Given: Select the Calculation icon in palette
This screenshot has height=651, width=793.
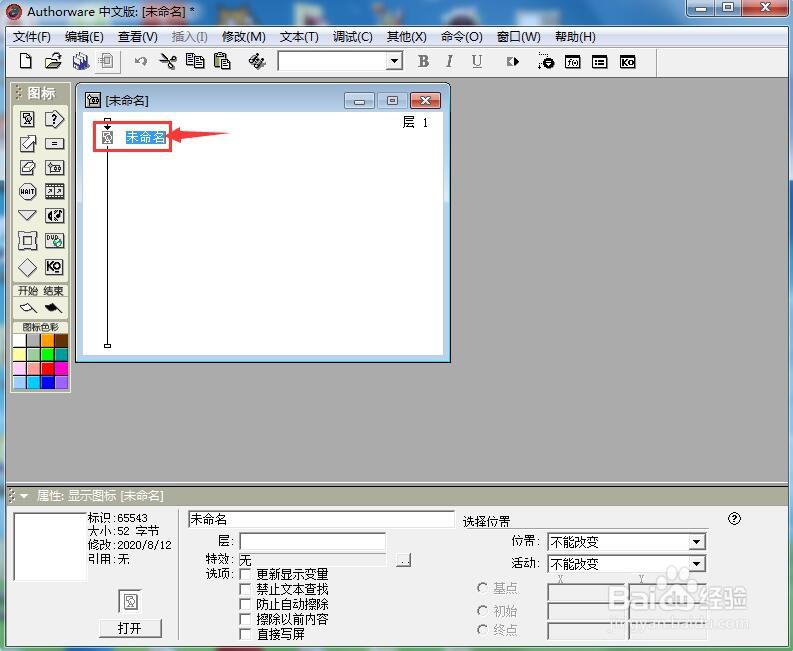Looking at the screenshot, I should pyautogui.click(x=54, y=144).
